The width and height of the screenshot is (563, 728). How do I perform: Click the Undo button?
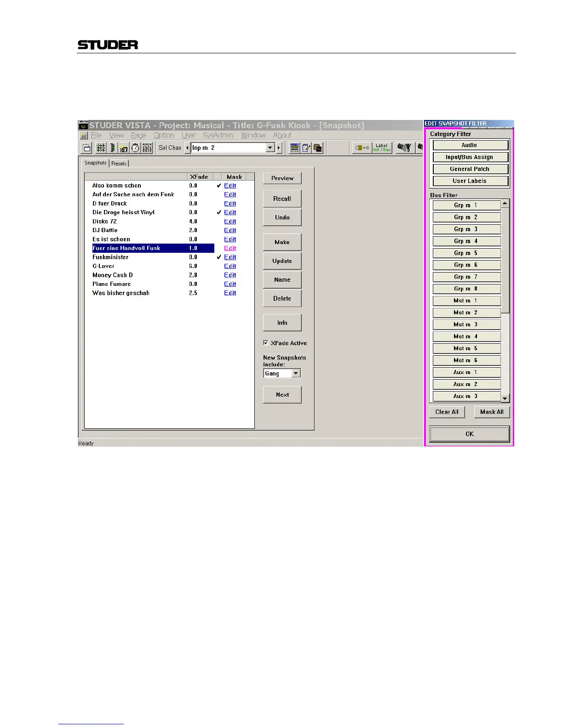(282, 218)
